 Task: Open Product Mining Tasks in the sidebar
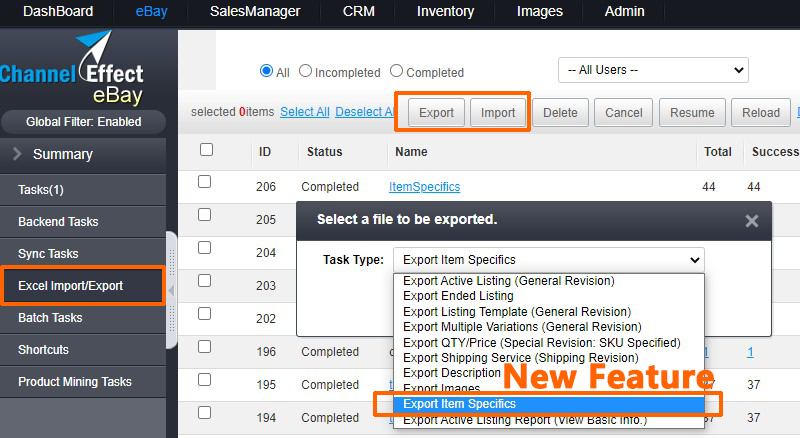tap(83, 382)
